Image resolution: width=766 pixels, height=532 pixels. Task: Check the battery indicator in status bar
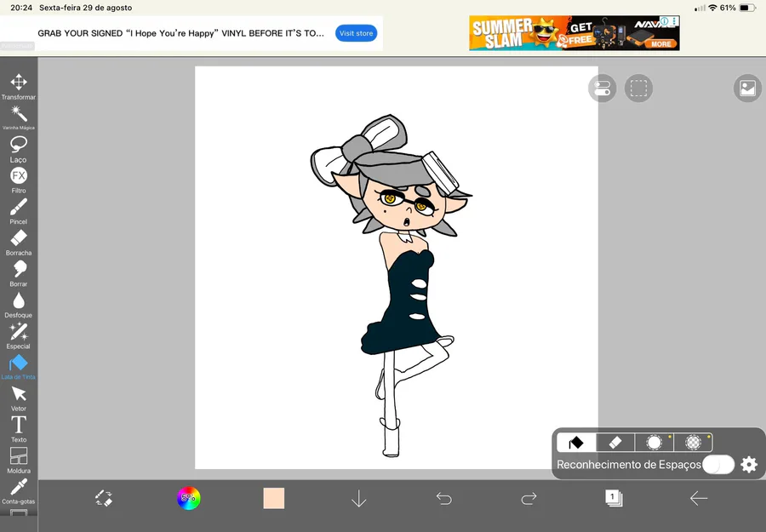click(747, 8)
